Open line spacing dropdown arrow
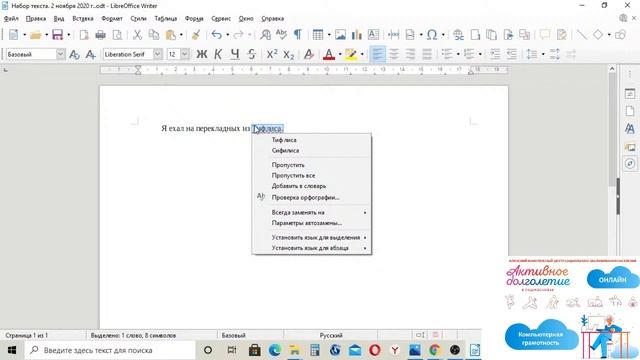The width and height of the screenshot is (640, 360). 543,54
